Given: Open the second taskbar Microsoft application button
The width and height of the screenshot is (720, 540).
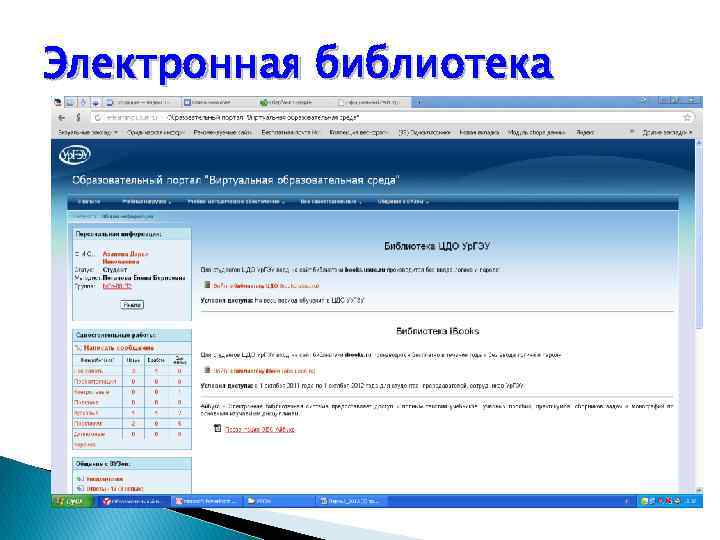Looking at the screenshot, I should (x=207, y=501).
